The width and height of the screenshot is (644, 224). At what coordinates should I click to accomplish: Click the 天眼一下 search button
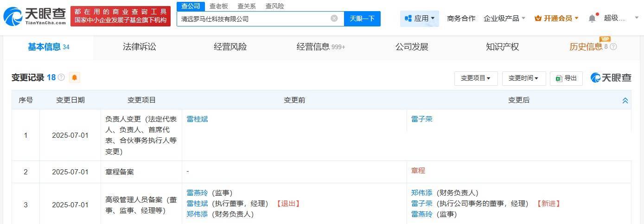click(362, 19)
